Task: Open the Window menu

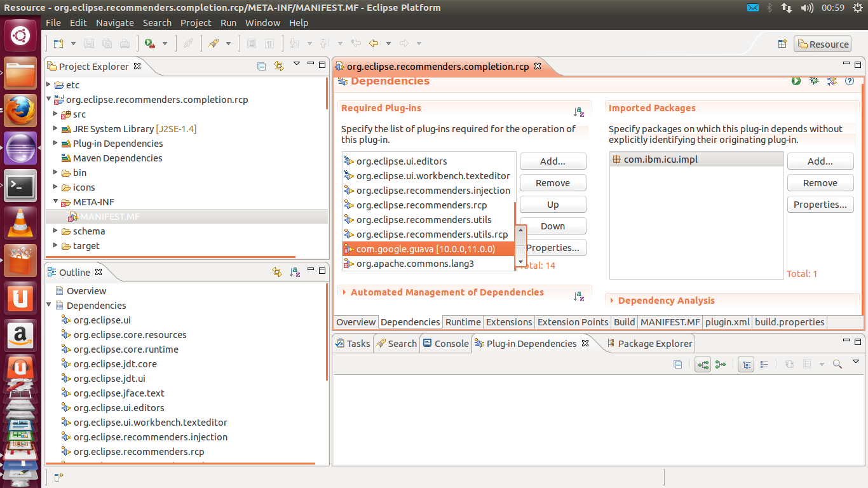Action: pyautogui.click(x=262, y=22)
